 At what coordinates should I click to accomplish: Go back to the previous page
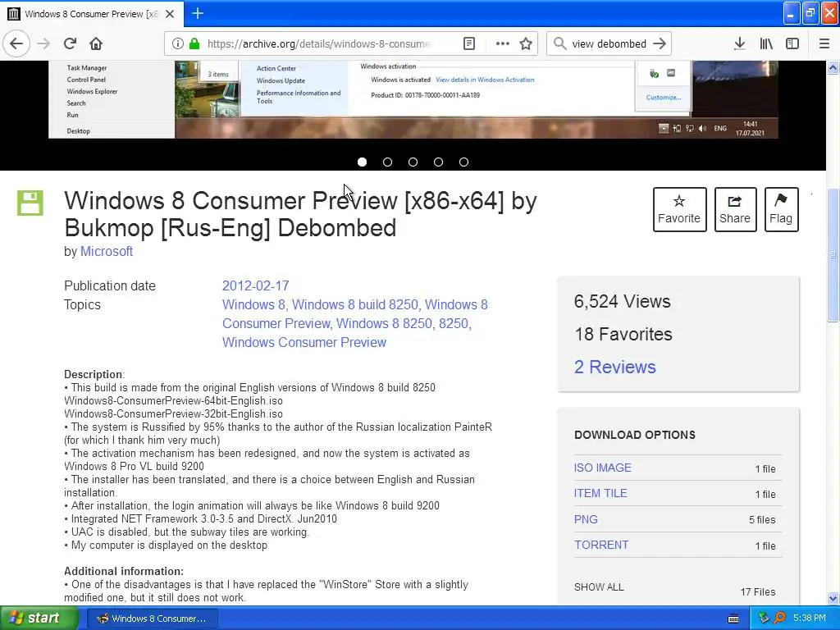tap(16, 43)
